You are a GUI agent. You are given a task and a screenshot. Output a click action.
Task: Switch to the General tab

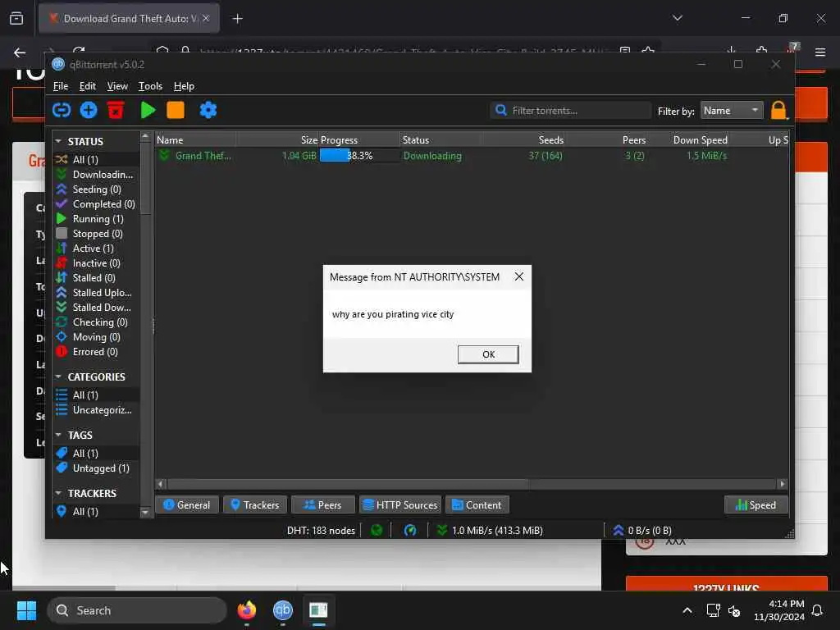[186, 504]
